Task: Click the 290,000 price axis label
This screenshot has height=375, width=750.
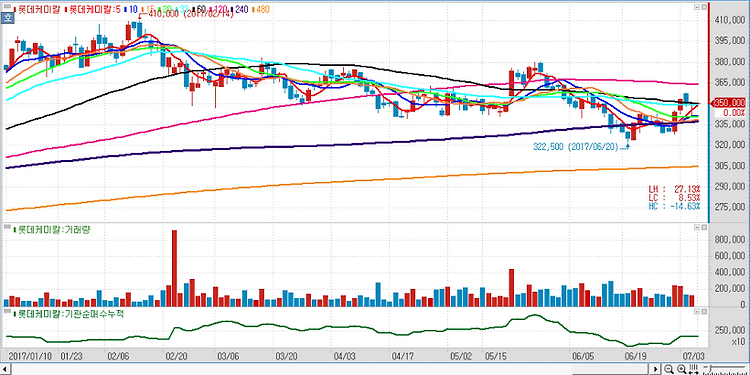Action: [730, 186]
